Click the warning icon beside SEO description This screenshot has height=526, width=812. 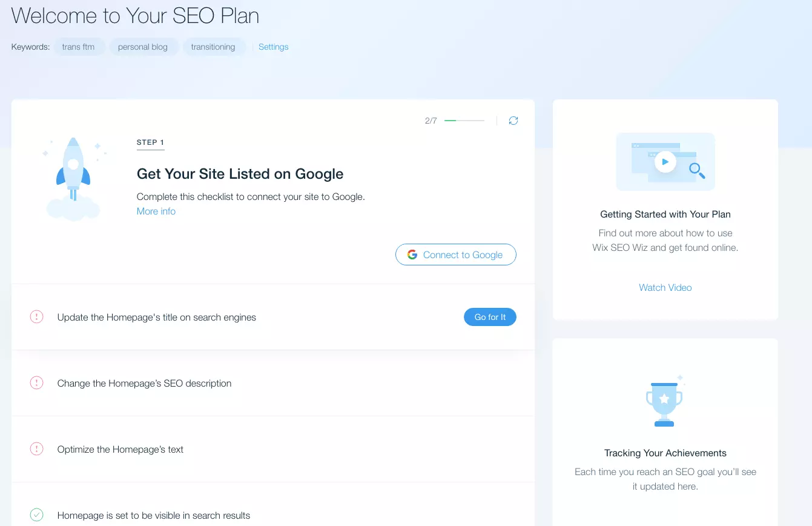37,383
